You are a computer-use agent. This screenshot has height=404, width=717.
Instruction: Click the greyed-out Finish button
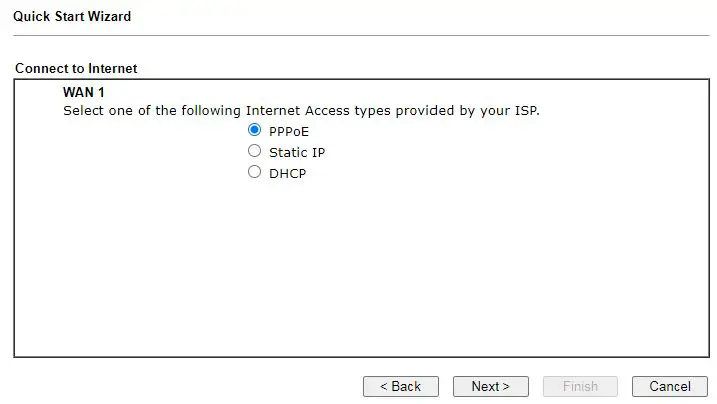point(581,386)
